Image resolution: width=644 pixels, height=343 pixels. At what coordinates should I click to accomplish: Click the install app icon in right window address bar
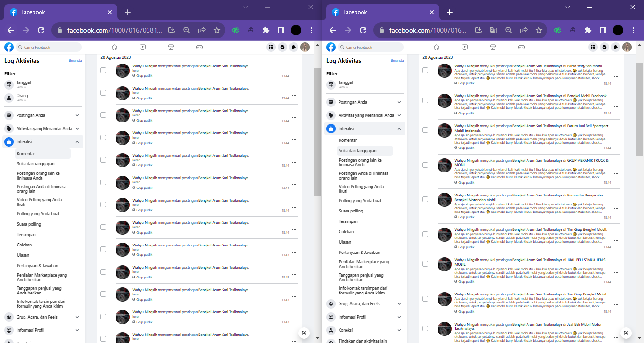click(x=479, y=30)
